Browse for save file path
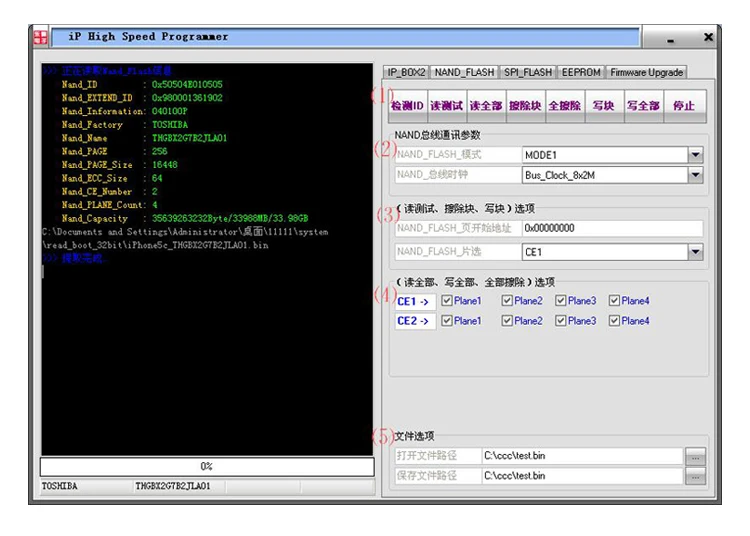This screenshot has width=750, height=536. click(x=695, y=476)
